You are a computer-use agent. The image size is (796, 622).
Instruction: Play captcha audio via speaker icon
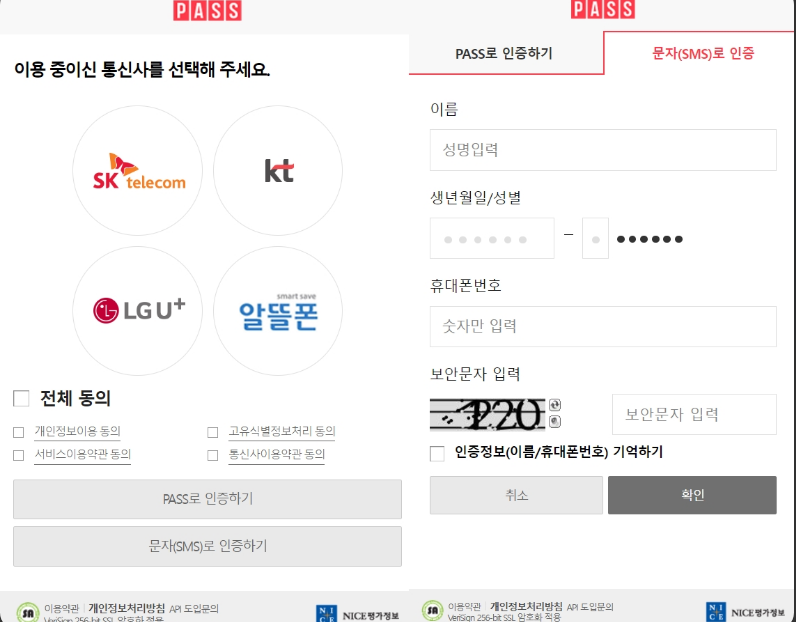coord(555,421)
